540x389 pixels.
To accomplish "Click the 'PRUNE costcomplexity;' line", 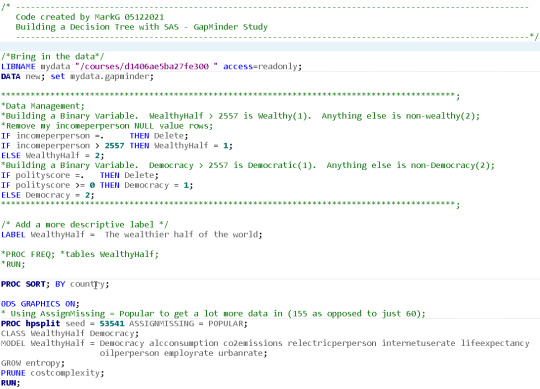I will coord(52,373).
